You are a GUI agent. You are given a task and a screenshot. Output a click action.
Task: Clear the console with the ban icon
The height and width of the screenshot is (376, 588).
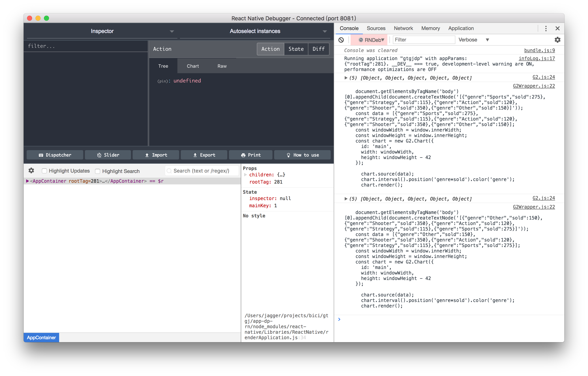(x=341, y=40)
